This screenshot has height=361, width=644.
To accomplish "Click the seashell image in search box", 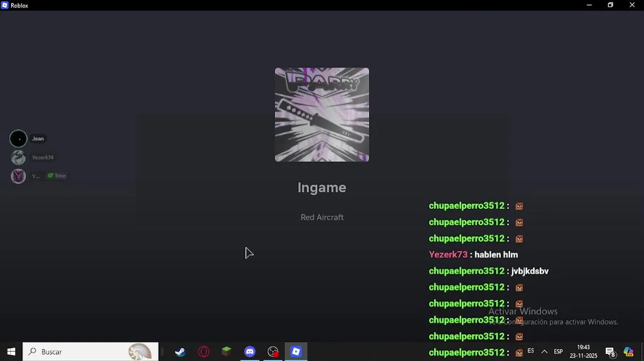I will click(x=140, y=352).
